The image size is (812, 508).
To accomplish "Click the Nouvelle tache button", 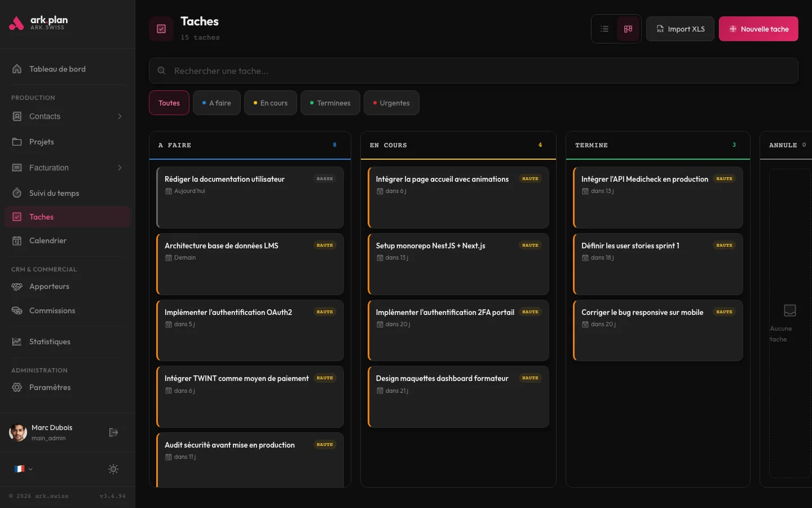I will coord(758,28).
